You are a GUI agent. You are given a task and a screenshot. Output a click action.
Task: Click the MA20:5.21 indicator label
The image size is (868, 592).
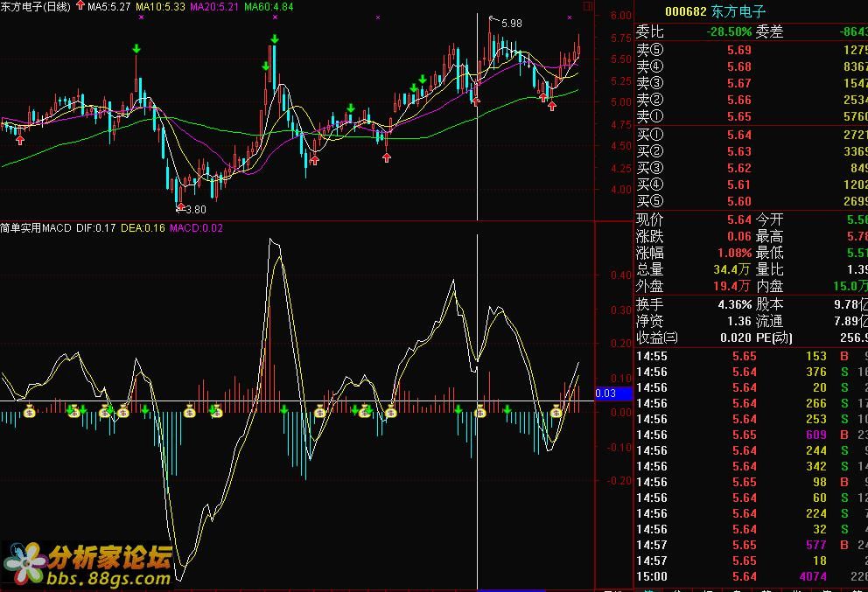tap(214, 7)
